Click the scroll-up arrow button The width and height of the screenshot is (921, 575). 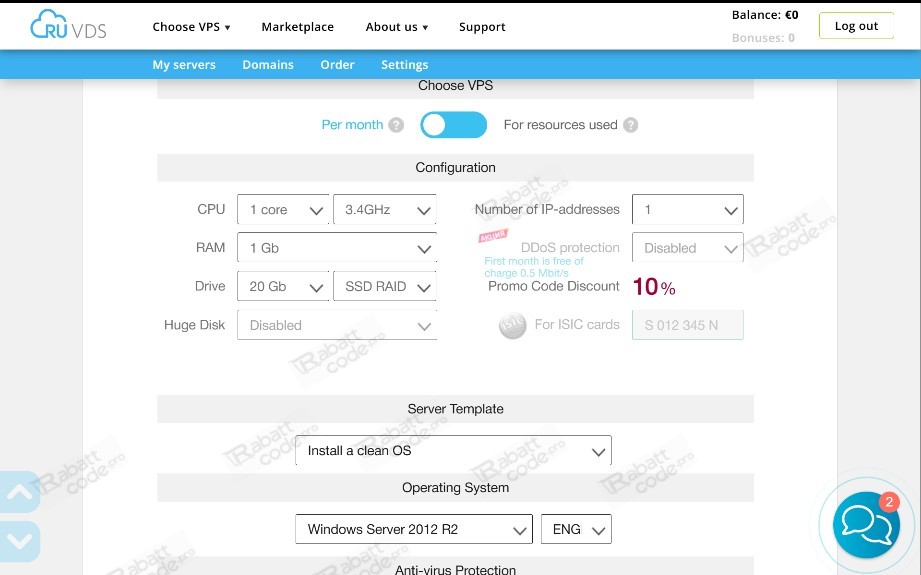click(x=20, y=492)
